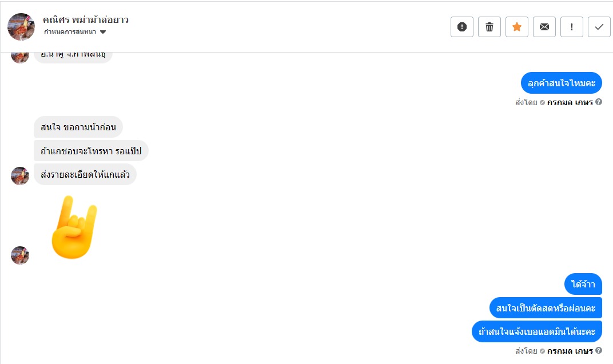
Task: Expand the กำหนดการสนทนา dropdown arrow
Action: coord(103,32)
